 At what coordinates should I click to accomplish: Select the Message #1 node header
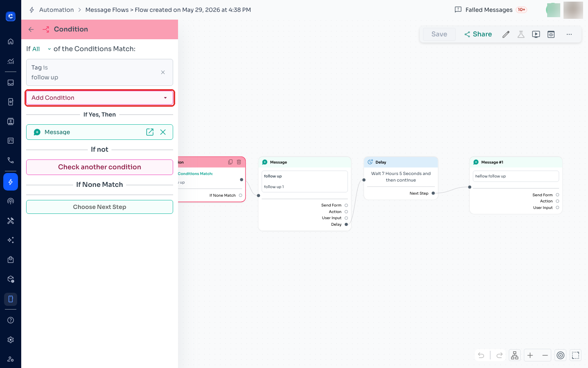tap(516, 162)
